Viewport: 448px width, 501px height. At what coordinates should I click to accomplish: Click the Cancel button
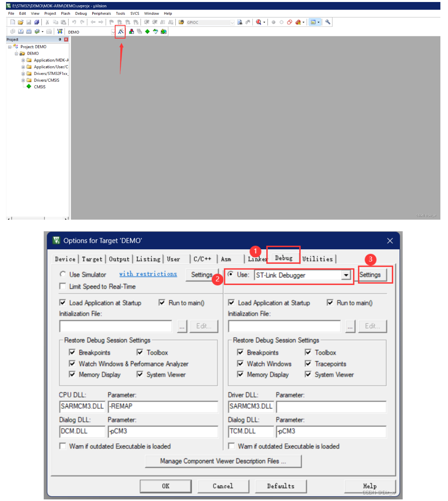pyautogui.click(x=223, y=486)
